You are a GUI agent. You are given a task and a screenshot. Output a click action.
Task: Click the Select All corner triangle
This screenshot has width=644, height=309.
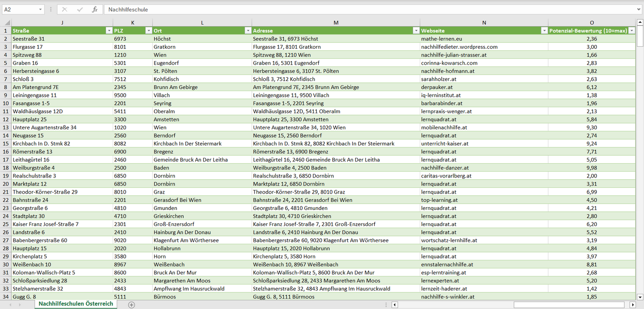coord(6,23)
